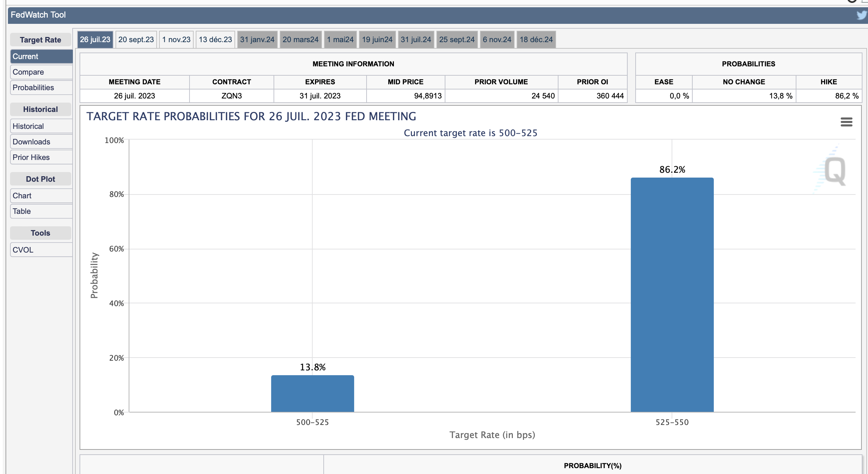
Task: Click the 13.8% bar for 500-525
Action: click(312, 393)
